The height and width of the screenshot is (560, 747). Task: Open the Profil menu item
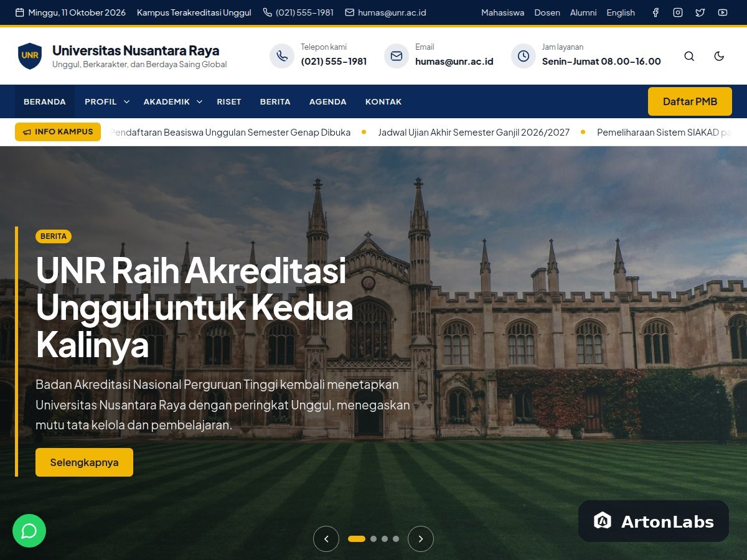(101, 101)
